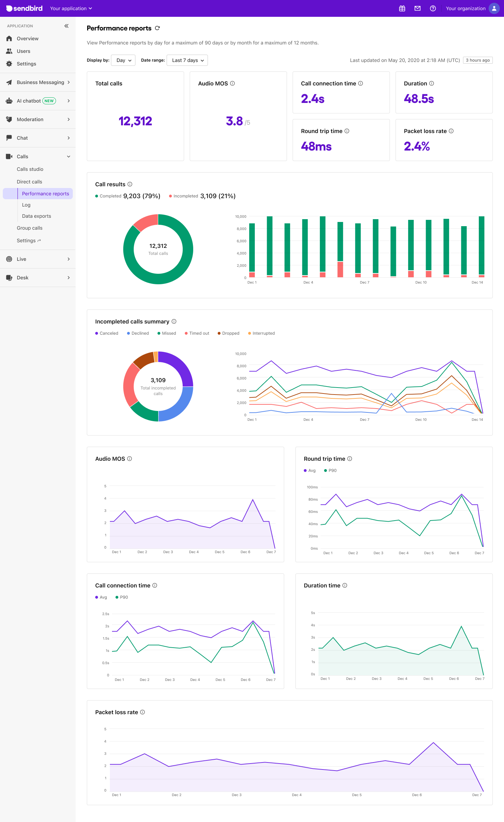Open Calls studio in sidebar

pos(30,169)
